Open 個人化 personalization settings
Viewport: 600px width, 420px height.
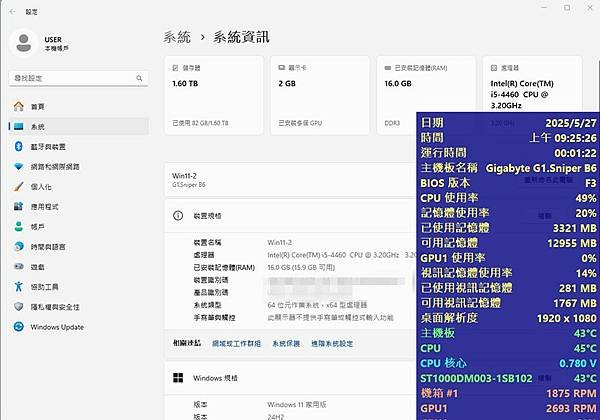pos(78,187)
